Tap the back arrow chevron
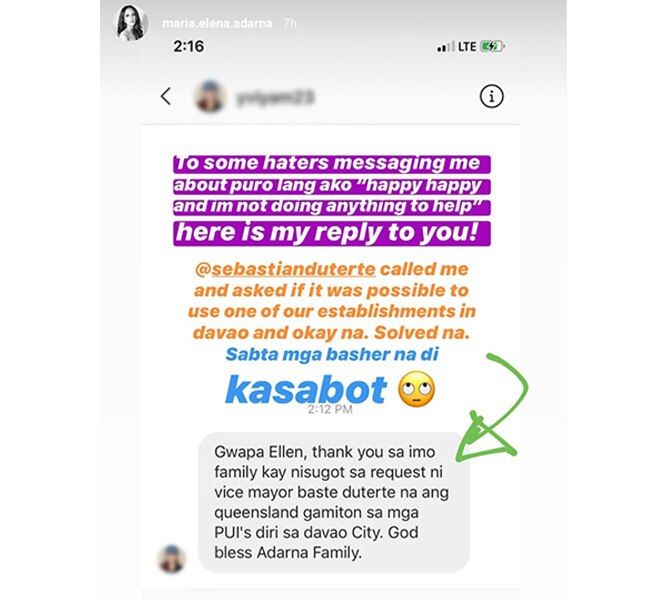This screenshot has height=600, width=660. point(166,96)
